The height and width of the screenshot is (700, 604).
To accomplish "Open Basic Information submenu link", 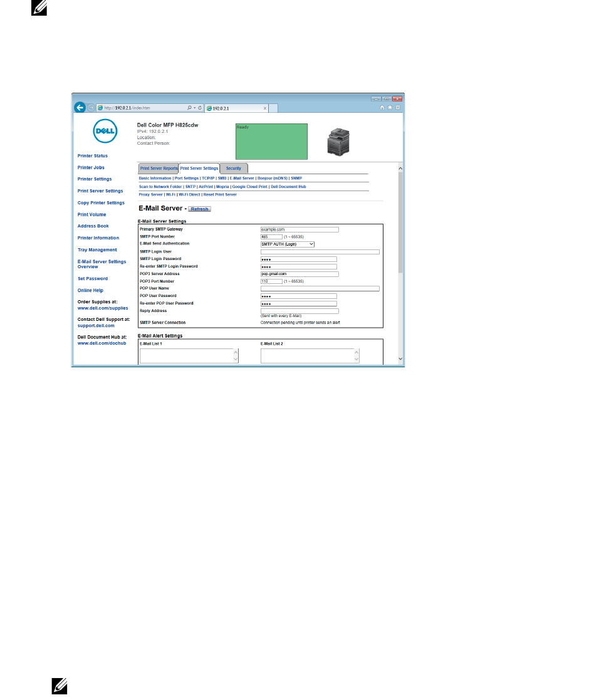I will pos(155,178).
